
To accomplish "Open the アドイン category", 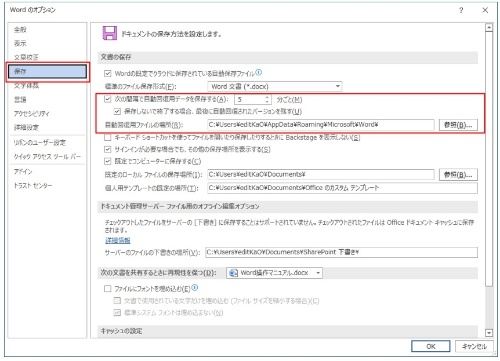I will (23, 171).
